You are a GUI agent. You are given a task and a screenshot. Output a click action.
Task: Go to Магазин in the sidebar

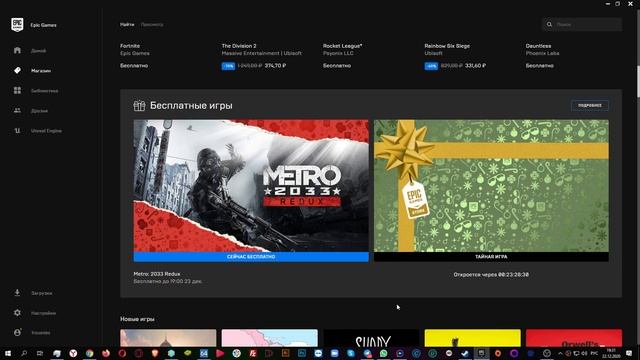(41, 71)
